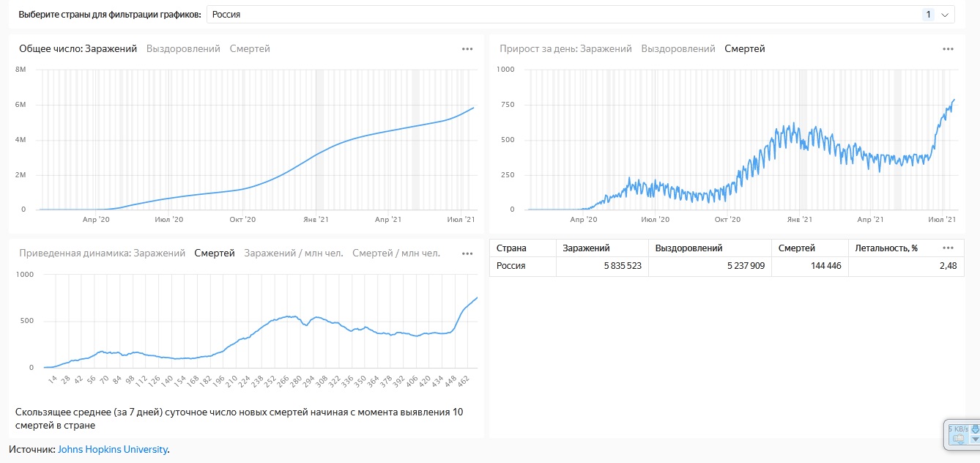
Task: Open the three-dot menu of the normalized dynamics chart
Action: click(467, 253)
